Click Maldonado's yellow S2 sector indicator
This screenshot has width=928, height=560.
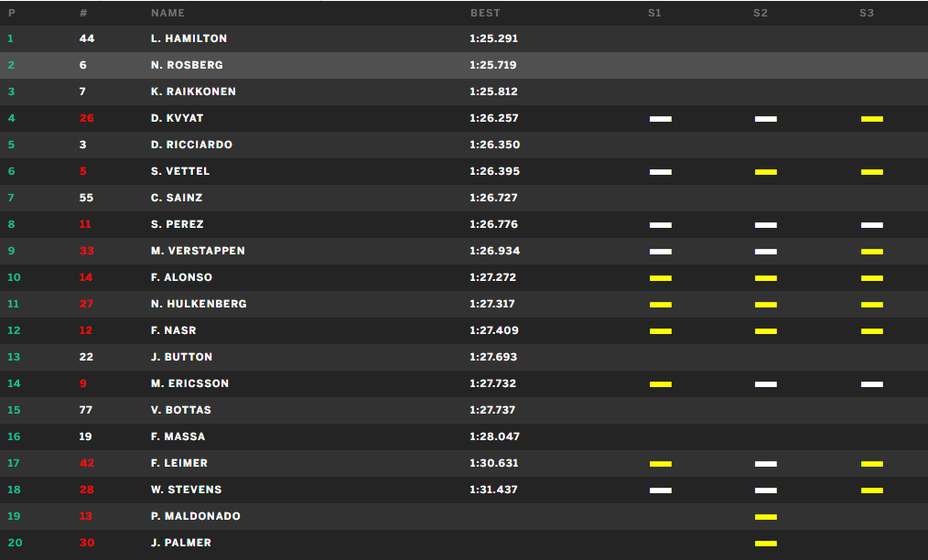pos(766,517)
